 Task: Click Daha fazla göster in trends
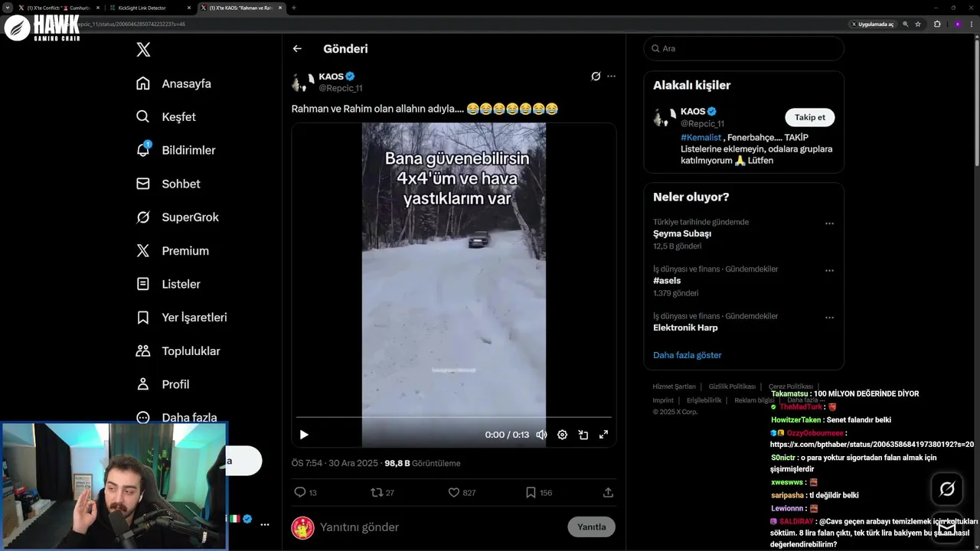(688, 355)
